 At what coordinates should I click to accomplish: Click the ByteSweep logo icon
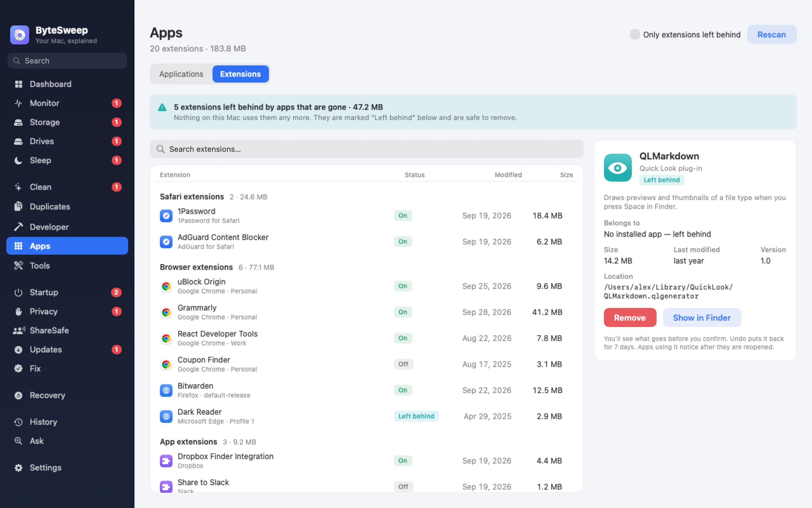(19, 35)
